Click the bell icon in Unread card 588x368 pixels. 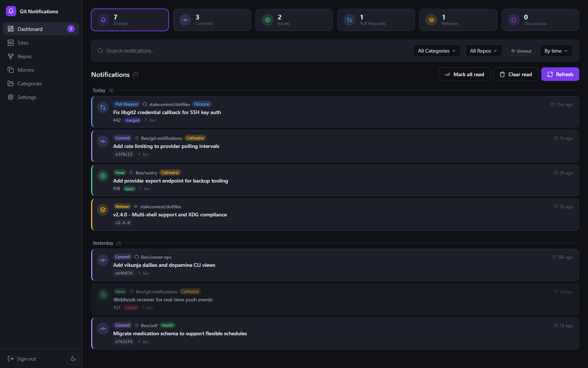point(103,20)
